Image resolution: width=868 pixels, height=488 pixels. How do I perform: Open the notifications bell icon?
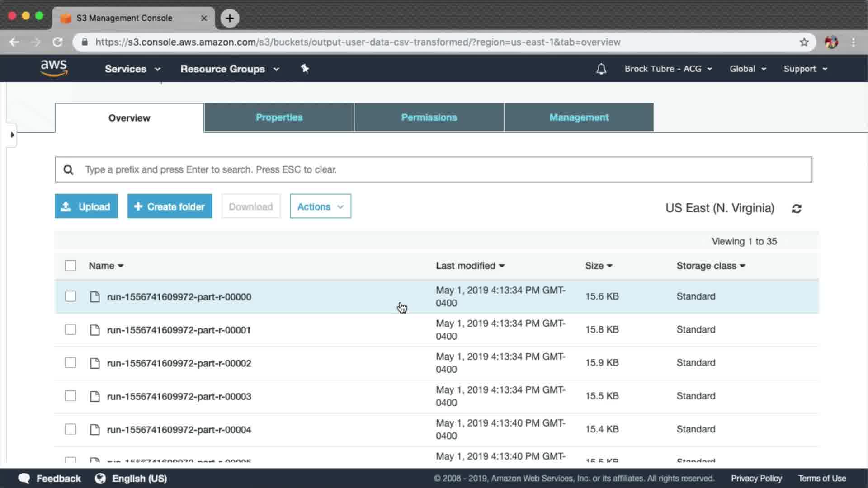(601, 69)
